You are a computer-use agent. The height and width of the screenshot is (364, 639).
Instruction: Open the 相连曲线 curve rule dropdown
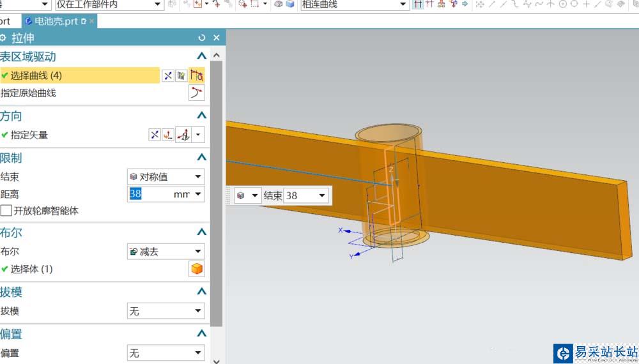point(355,5)
